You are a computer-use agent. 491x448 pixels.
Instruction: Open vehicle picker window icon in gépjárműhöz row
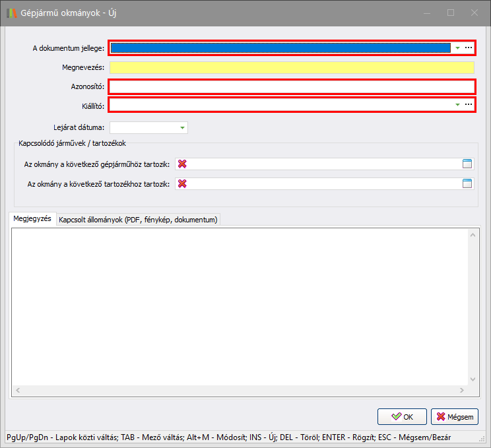[x=467, y=164]
